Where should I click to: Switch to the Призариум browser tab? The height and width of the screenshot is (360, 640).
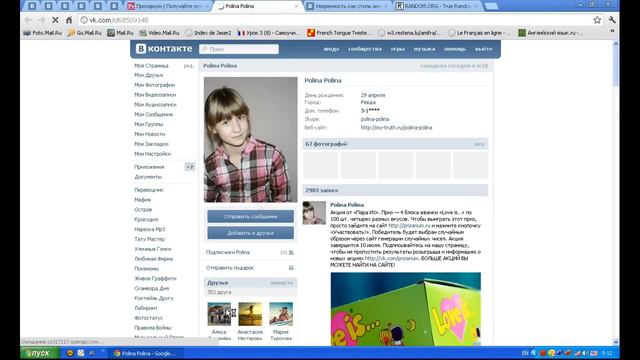coord(168,6)
